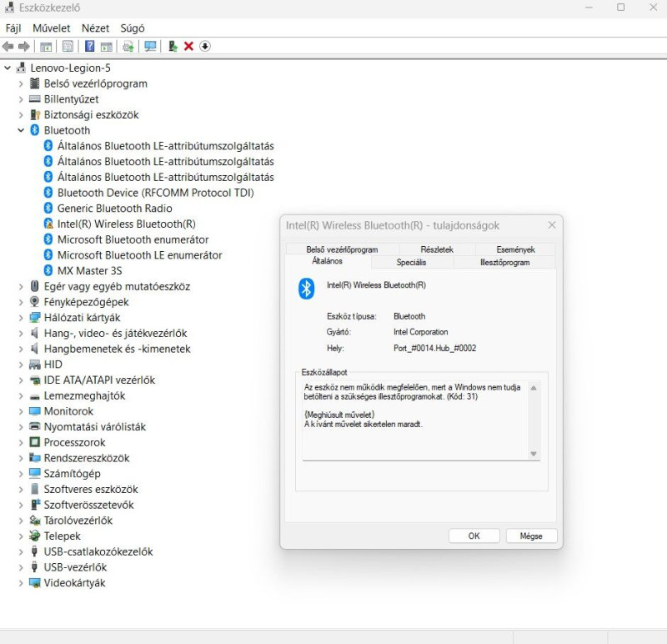This screenshot has height=644, width=667.
Task: Close the Intel Bluetooth properties dialog
Action: coord(552,224)
